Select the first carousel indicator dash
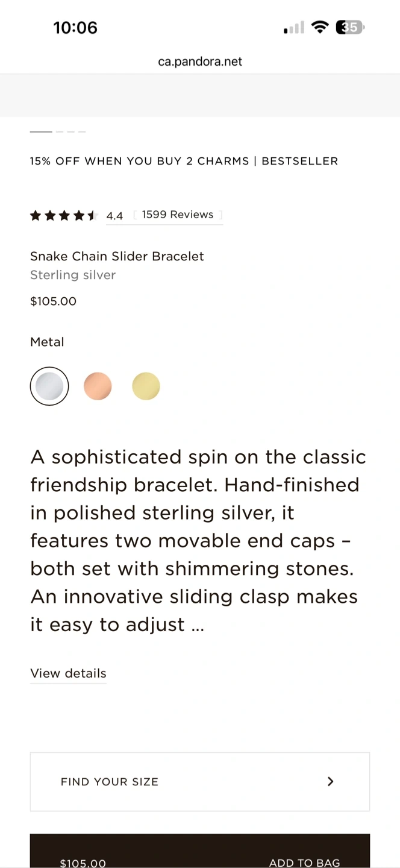The width and height of the screenshot is (400, 868). 41,131
